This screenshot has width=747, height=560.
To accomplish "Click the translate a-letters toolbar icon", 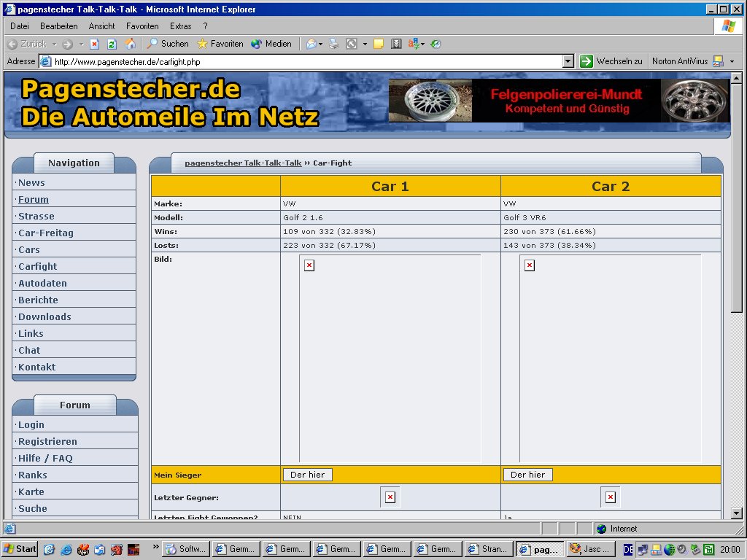I will 414,44.
